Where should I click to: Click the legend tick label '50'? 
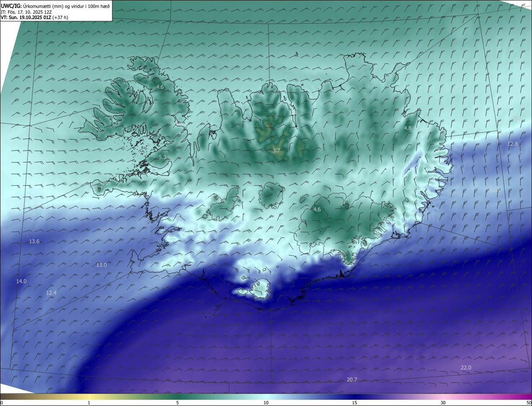click(x=529, y=403)
